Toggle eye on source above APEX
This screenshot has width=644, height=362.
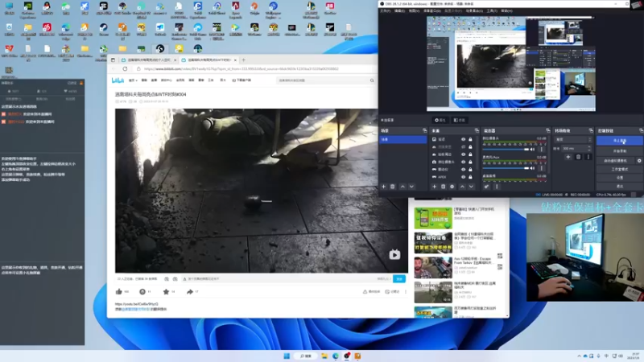[464, 170]
